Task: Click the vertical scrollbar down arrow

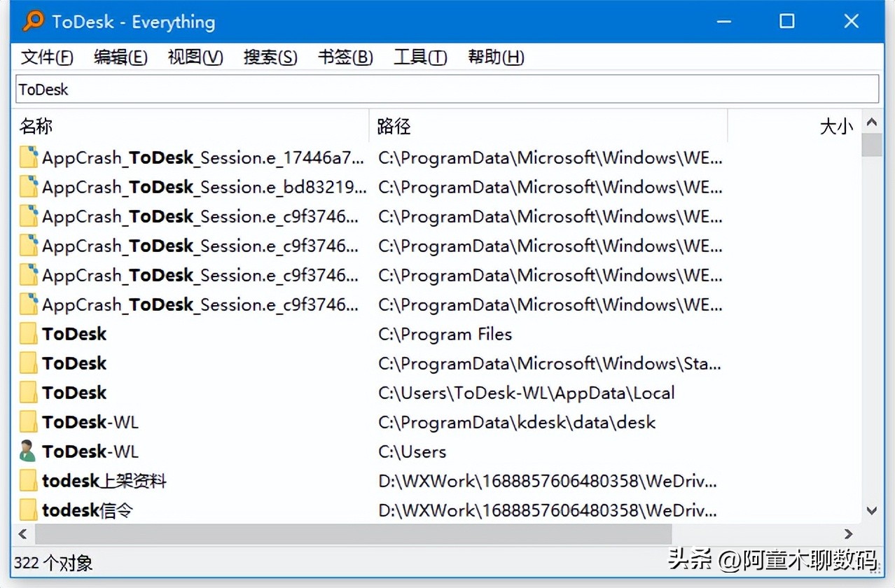Action: [x=872, y=512]
